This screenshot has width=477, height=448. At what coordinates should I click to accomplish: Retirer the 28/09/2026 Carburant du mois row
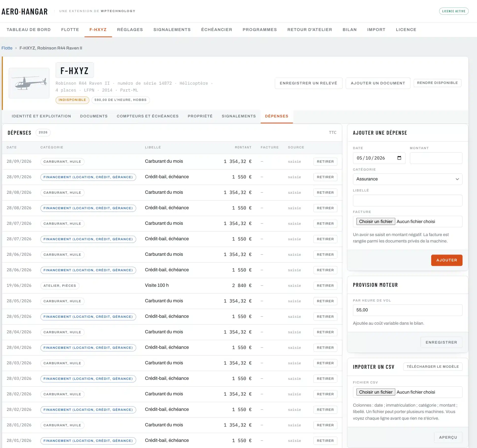325,161
